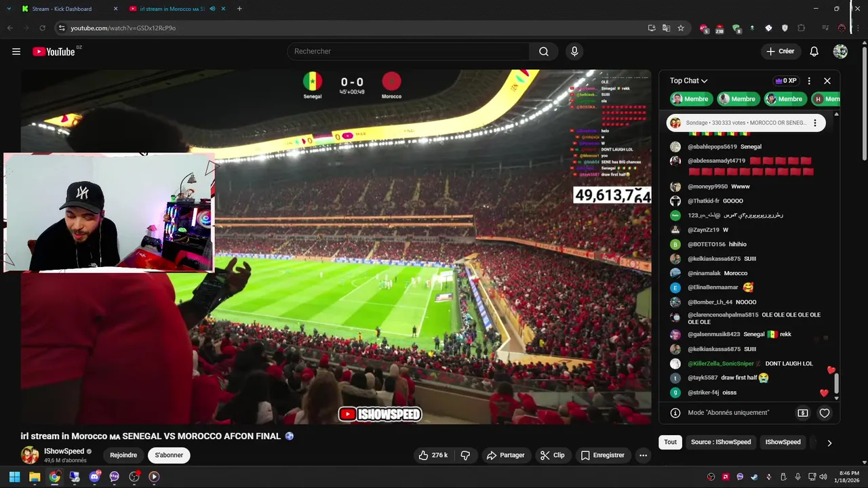Click chat user @sbahlepops5619
Screen dimensions: 868x488
(x=712, y=147)
